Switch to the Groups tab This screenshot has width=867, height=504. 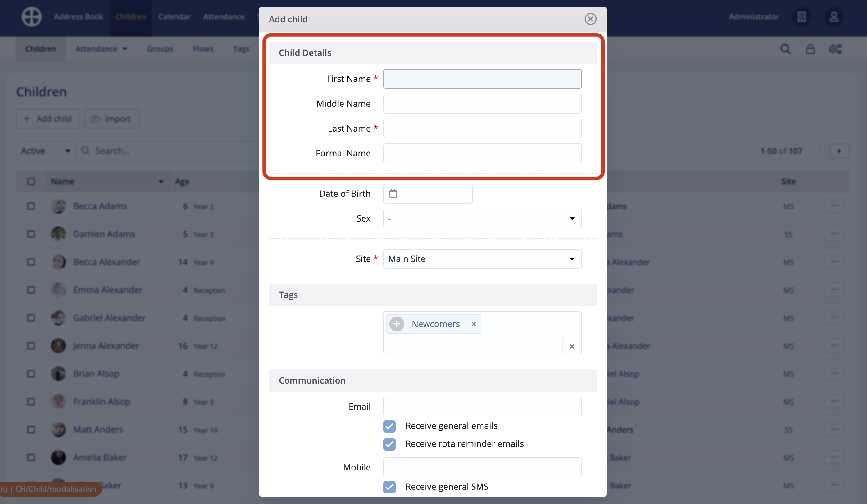[x=160, y=49]
